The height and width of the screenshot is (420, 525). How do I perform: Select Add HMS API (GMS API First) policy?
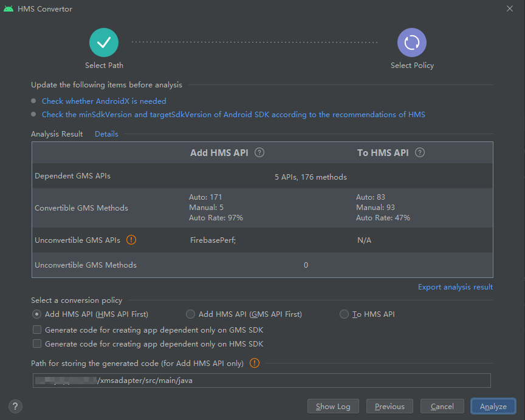190,314
